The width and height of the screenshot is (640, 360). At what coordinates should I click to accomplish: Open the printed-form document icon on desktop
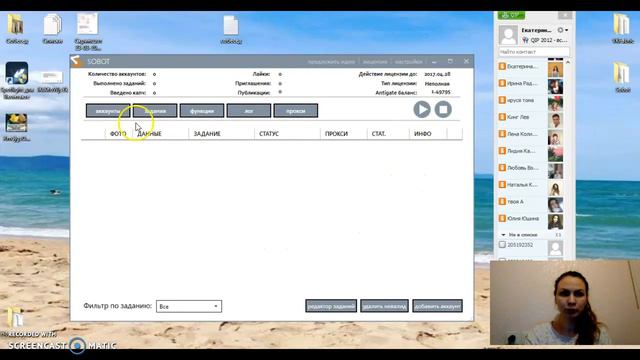[x=87, y=24]
